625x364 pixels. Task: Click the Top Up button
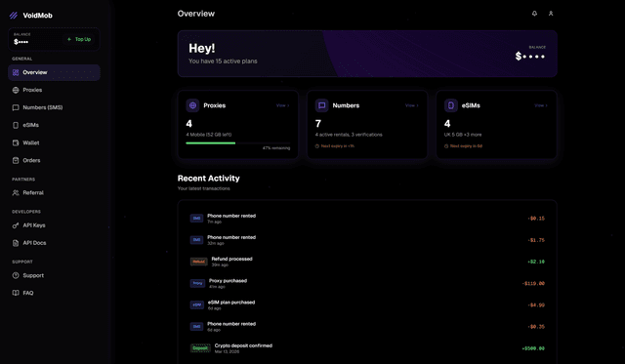click(79, 39)
